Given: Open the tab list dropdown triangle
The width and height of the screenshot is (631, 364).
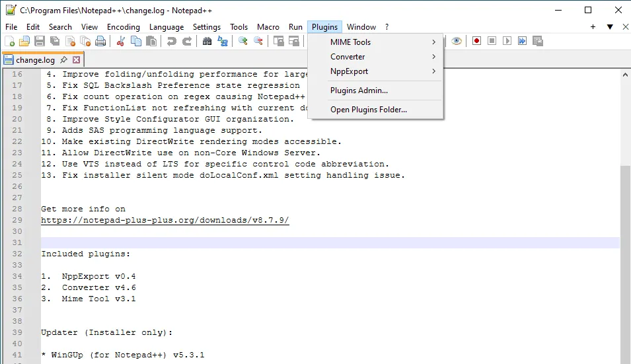Looking at the screenshot, I should [x=610, y=27].
